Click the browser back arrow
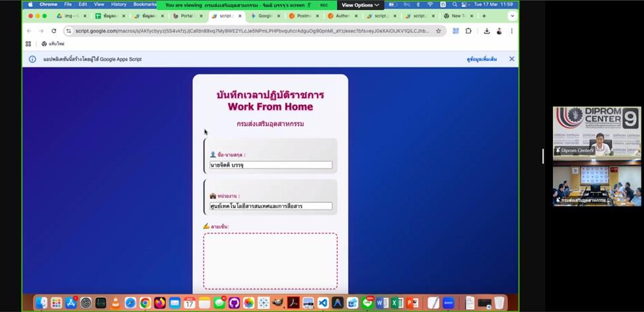Image resolution: width=644 pixels, height=312 pixels. click(x=29, y=30)
